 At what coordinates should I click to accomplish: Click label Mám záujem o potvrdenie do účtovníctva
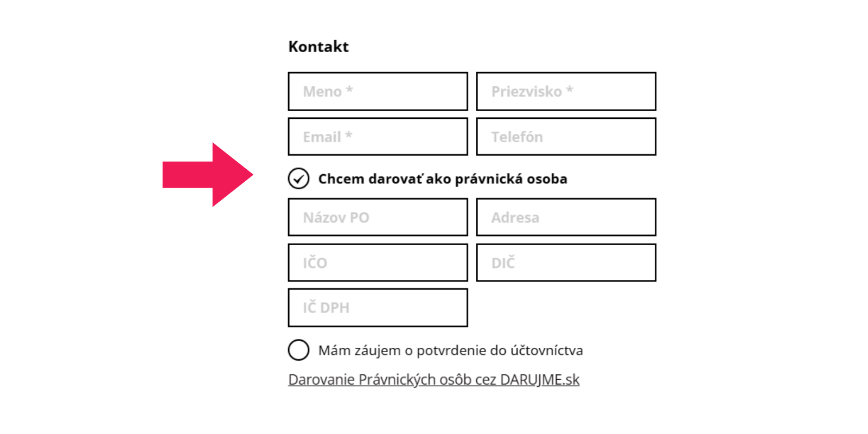click(x=450, y=350)
